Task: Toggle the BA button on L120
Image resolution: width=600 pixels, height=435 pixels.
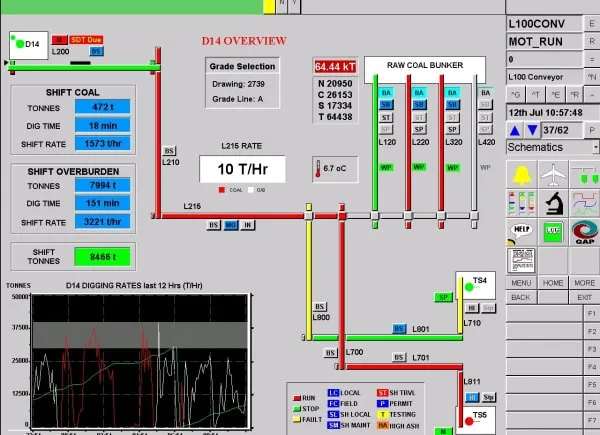Action: click(x=385, y=92)
